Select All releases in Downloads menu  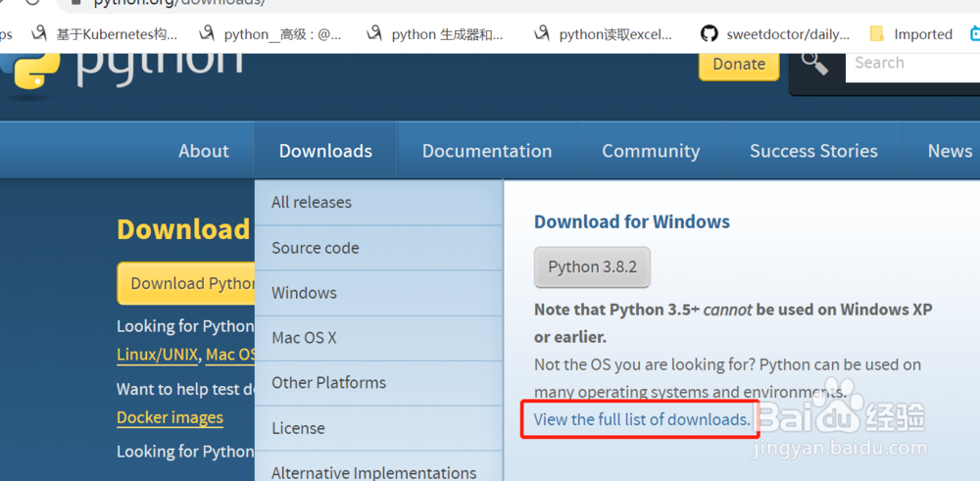click(311, 202)
